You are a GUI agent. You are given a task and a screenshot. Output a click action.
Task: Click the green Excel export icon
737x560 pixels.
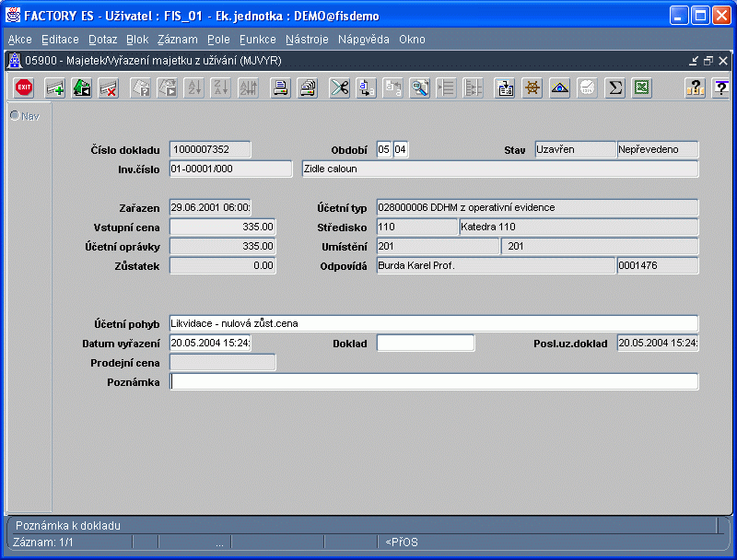click(x=641, y=87)
